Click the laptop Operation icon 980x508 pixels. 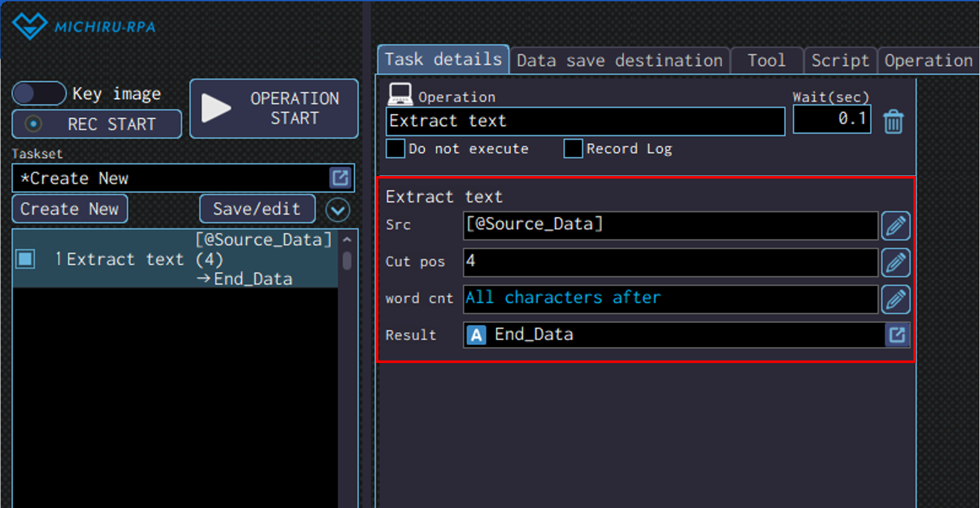(x=400, y=94)
